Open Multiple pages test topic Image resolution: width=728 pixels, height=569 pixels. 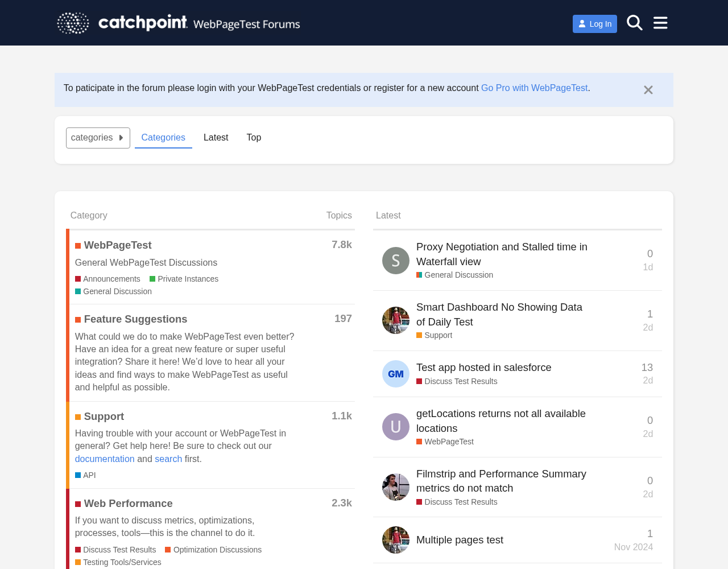(x=460, y=540)
